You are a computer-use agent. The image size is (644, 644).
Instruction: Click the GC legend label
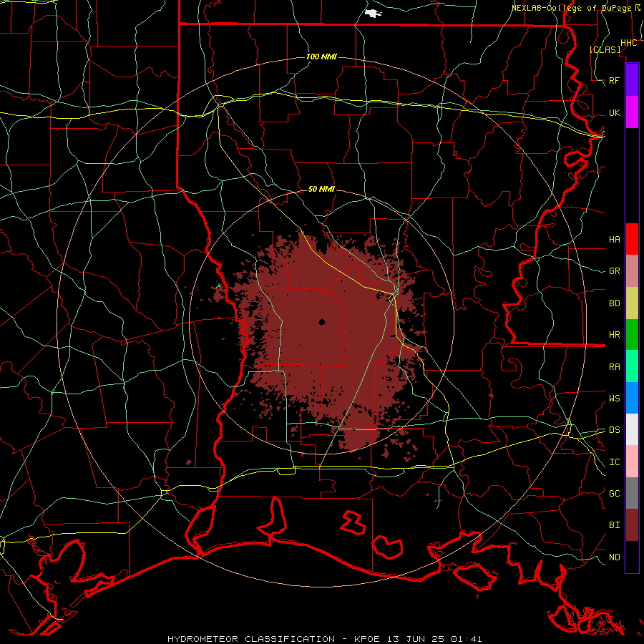click(x=615, y=494)
